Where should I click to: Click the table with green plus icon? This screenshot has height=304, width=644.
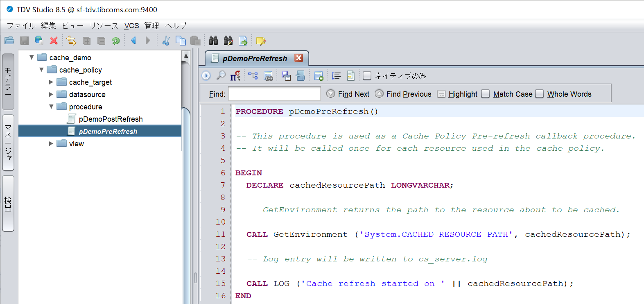pos(319,75)
